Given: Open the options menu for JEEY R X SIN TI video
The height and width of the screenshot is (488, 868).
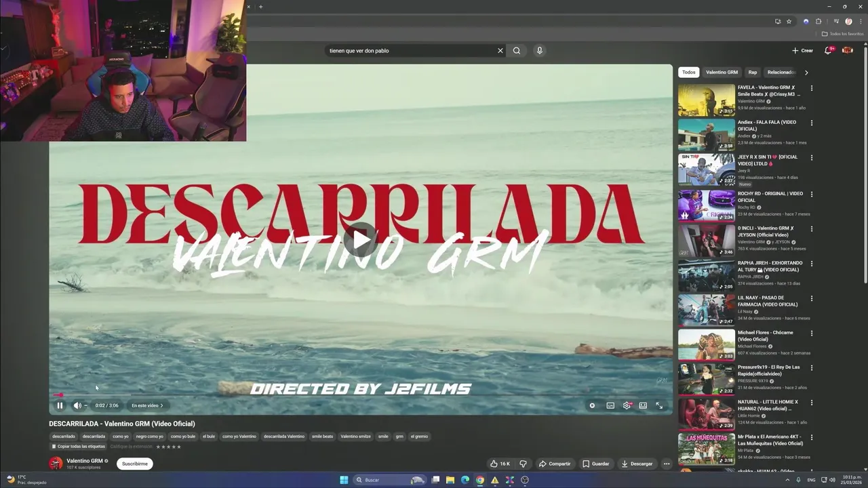Looking at the screenshot, I should pyautogui.click(x=812, y=157).
